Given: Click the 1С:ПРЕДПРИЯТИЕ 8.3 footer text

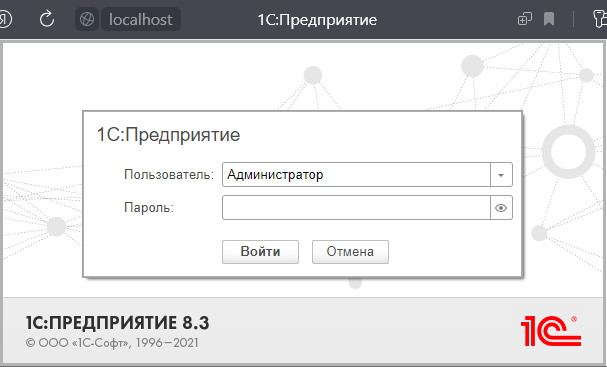Looking at the screenshot, I should coord(117,323).
